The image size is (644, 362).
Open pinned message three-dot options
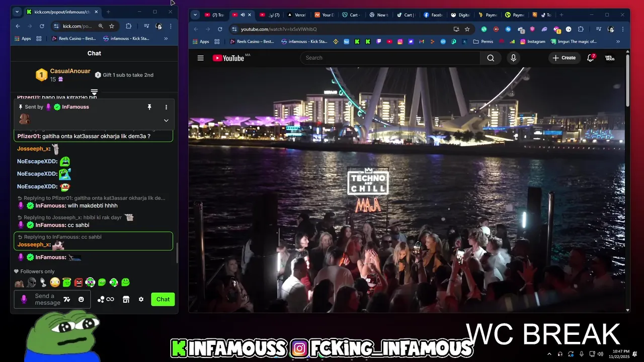click(x=166, y=107)
